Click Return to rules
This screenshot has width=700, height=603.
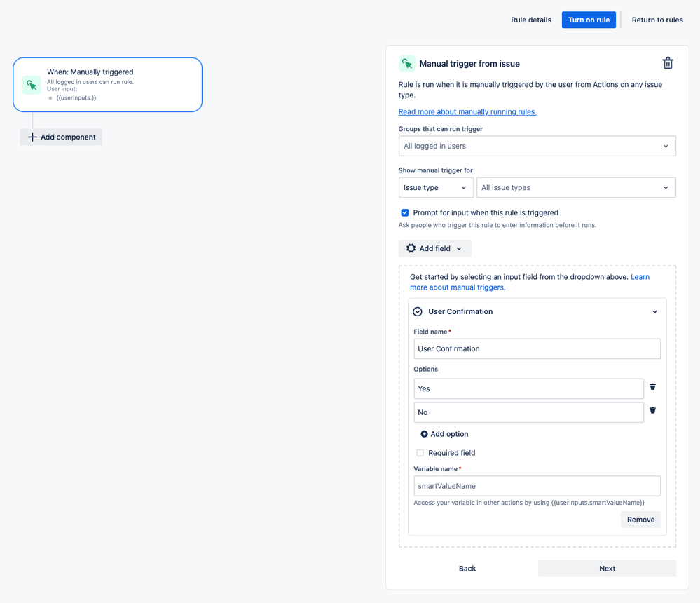tap(657, 20)
